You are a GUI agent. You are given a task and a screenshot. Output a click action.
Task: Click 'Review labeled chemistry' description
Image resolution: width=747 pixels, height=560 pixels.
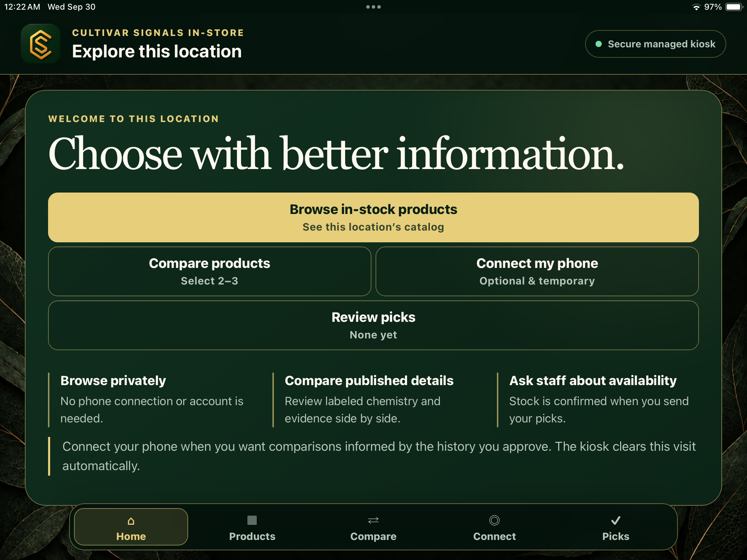(362, 410)
